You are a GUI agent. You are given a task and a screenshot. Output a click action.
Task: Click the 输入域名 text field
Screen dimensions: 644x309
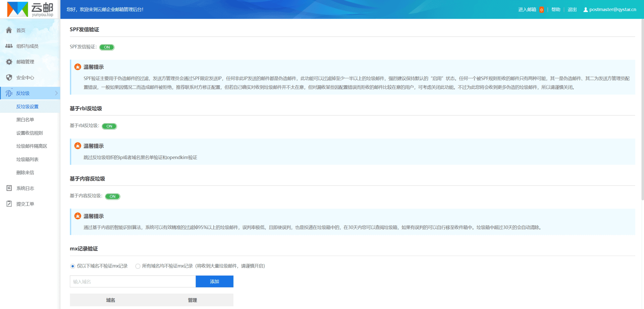tap(132, 281)
